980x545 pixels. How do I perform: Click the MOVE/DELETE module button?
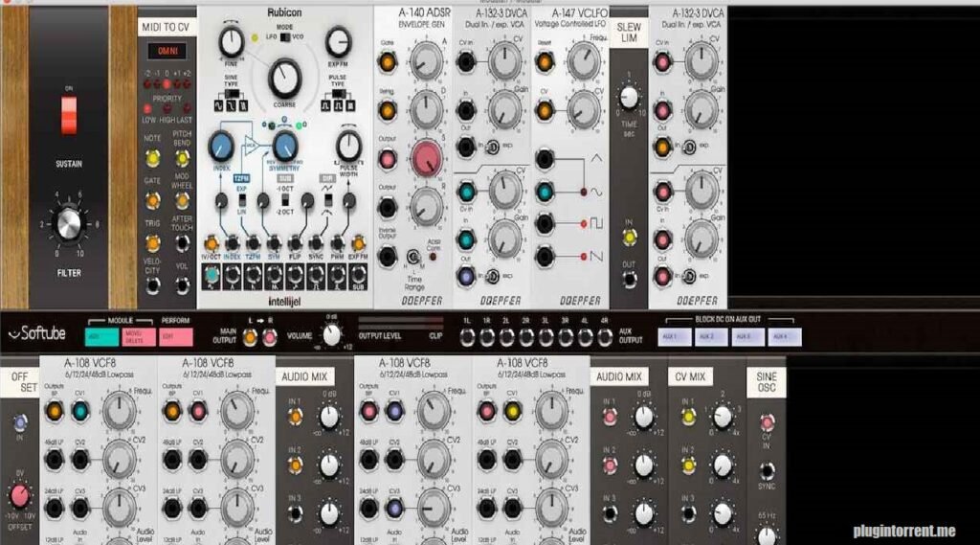pos(138,337)
